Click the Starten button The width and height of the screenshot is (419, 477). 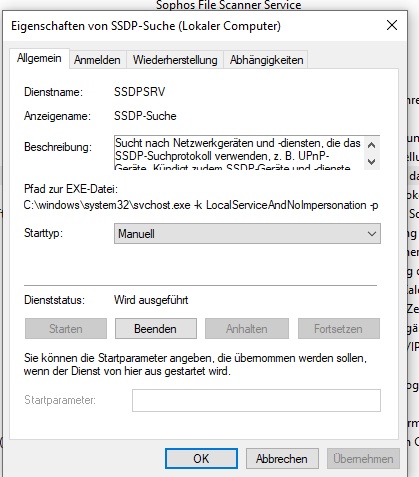click(x=66, y=329)
